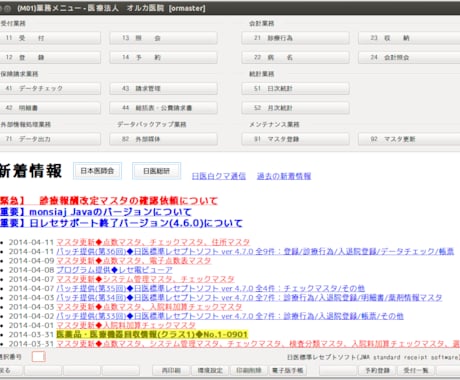Screen dimensions: 460x380
Task: Open the 日医白クマ通信 link
Action: pyautogui.click(x=219, y=176)
